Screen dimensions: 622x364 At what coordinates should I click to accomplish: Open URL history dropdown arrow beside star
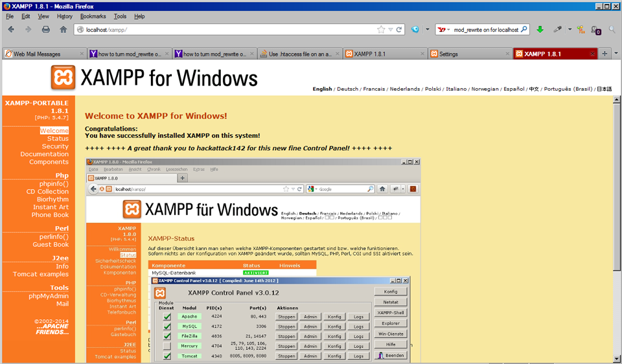pyautogui.click(x=391, y=30)
